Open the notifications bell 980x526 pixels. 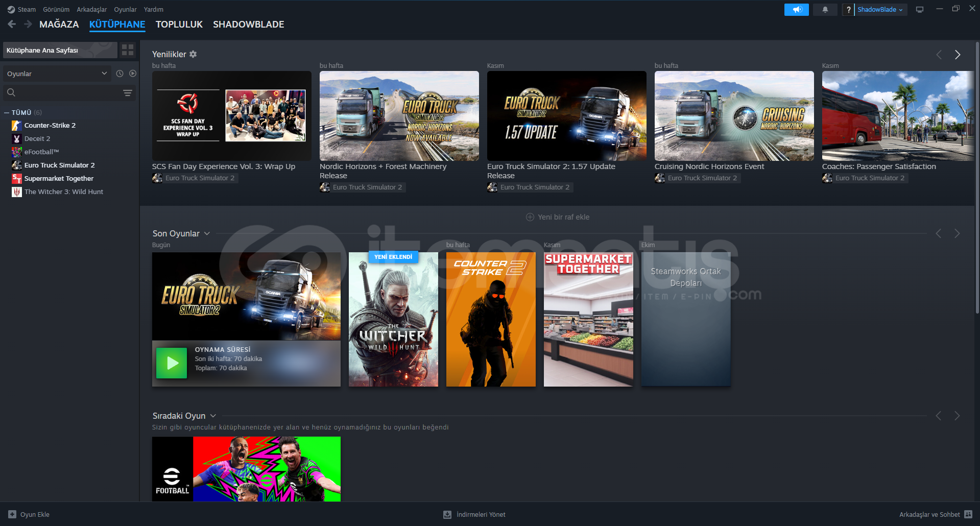(825, 10)
